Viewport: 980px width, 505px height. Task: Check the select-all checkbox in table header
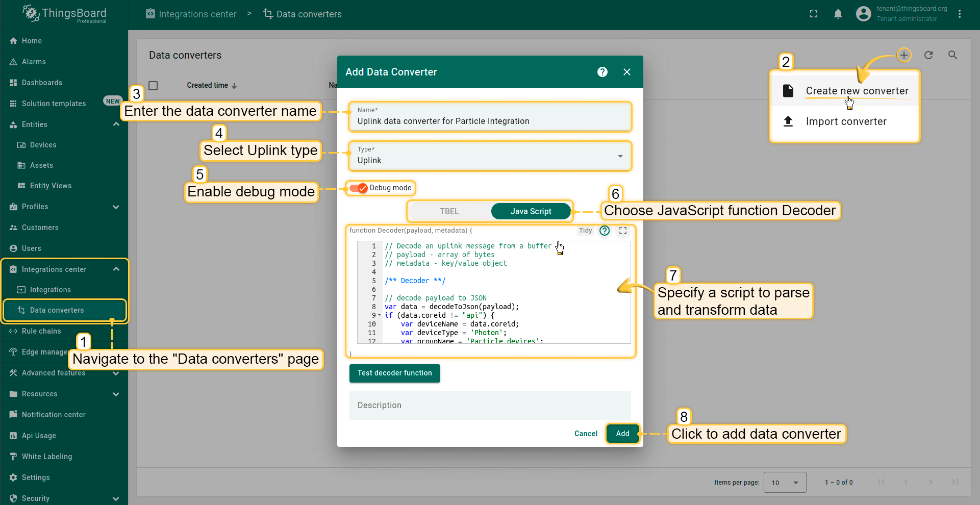click(153, 85)
